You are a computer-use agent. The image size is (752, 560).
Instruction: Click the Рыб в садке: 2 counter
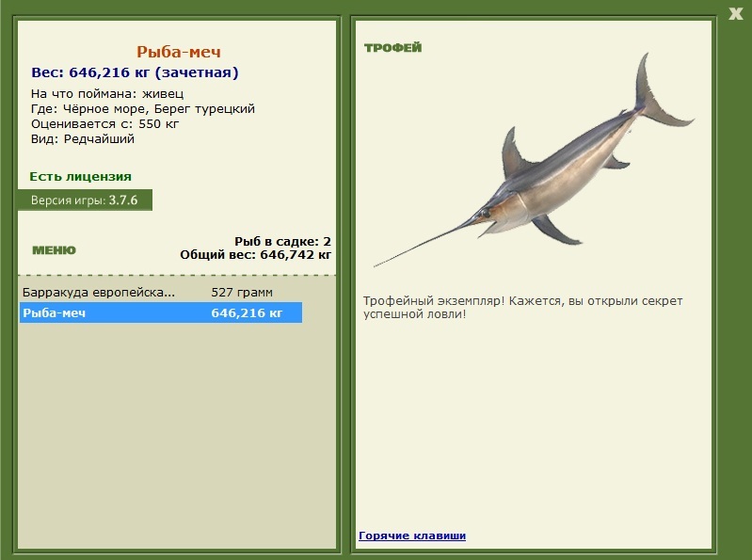[x=282, y=241]
